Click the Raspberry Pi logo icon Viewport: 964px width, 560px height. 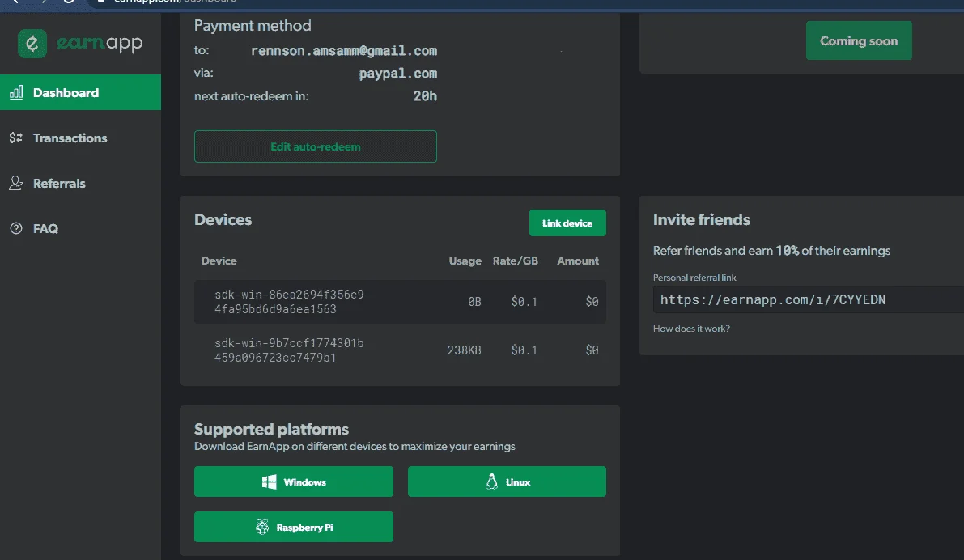(262, 527)
